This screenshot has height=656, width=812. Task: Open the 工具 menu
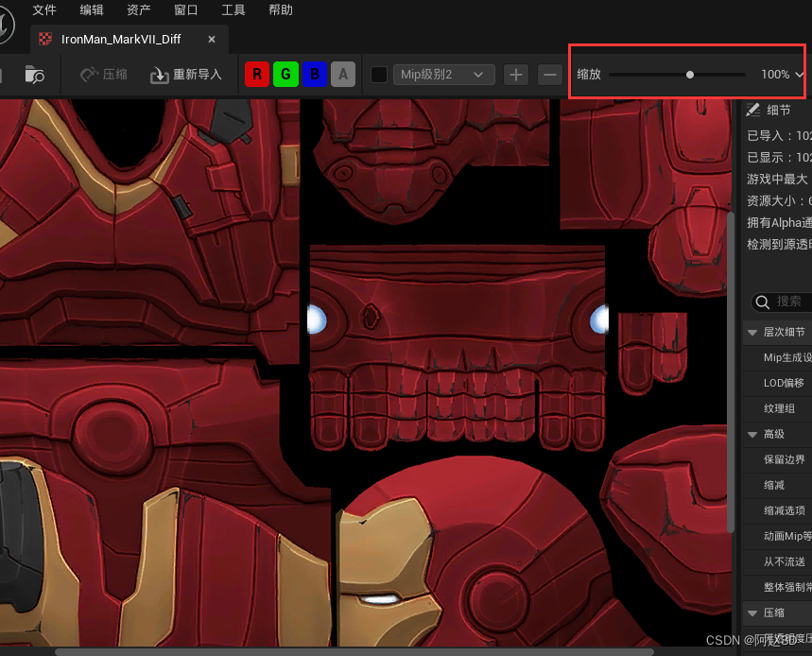pyautogui.click(x=233, y=9)
